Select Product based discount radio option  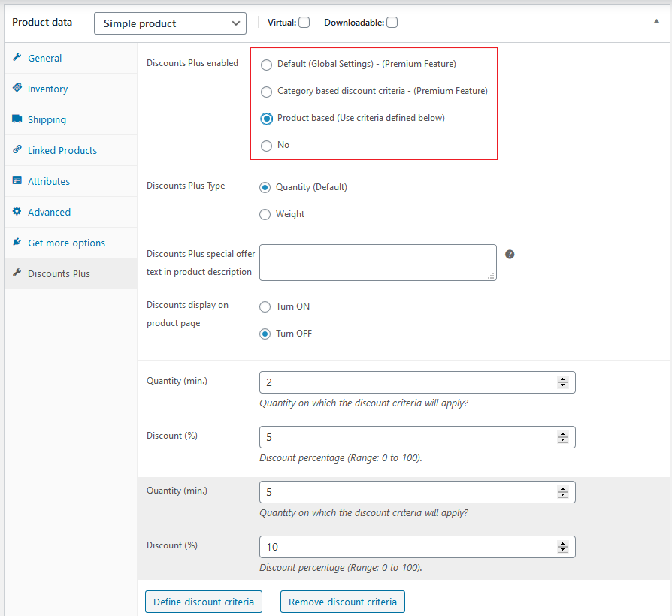[267, 119]
